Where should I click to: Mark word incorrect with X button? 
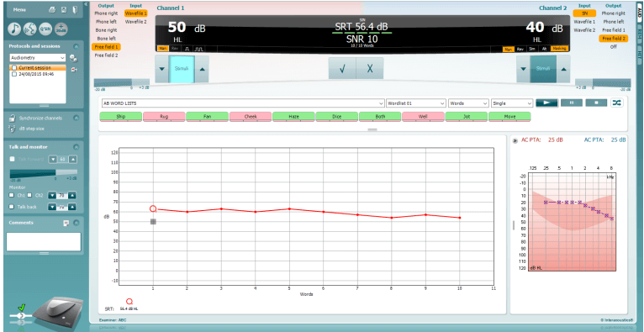pyautogui.click(x=370, y=68)
